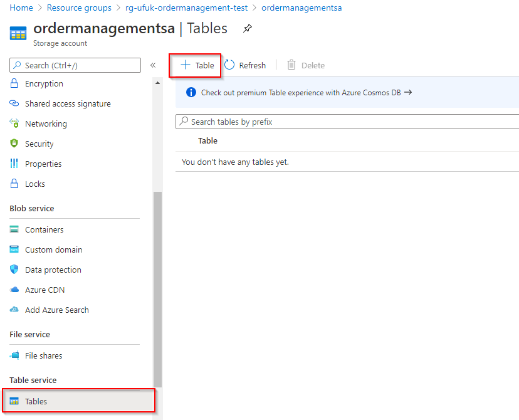Click the sidebar scrollbar thumb
Image resolution: width=519 pixels, height=420 pixels.
pos(157,289)
